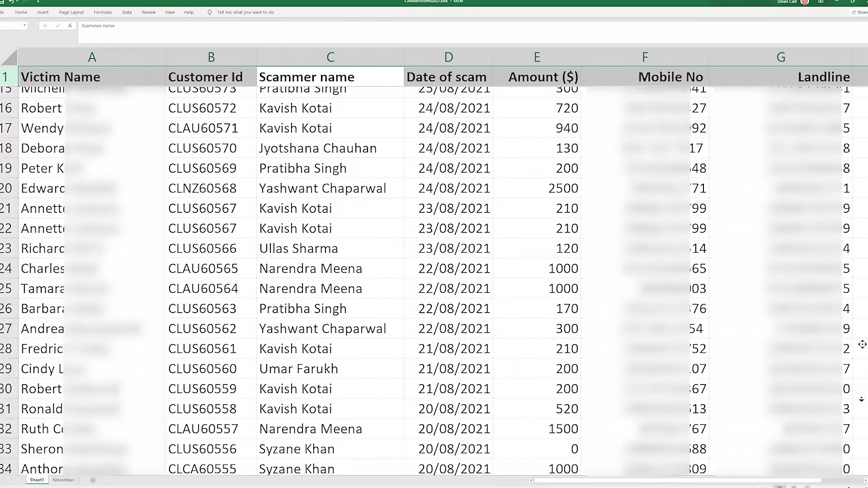The width and height of the screenshot is (868, 488).
Task: Open the Formulas ribbon tab
Action: 103,12
